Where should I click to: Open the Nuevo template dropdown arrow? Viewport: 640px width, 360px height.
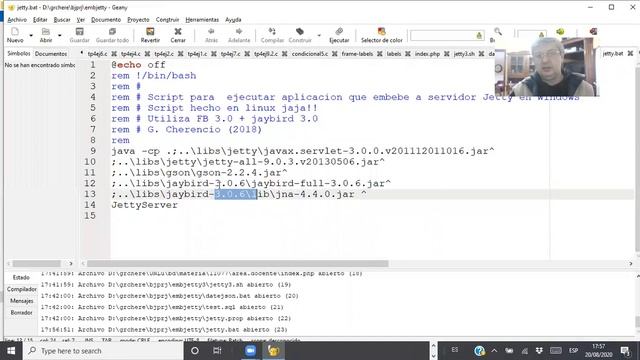point(31,36)
